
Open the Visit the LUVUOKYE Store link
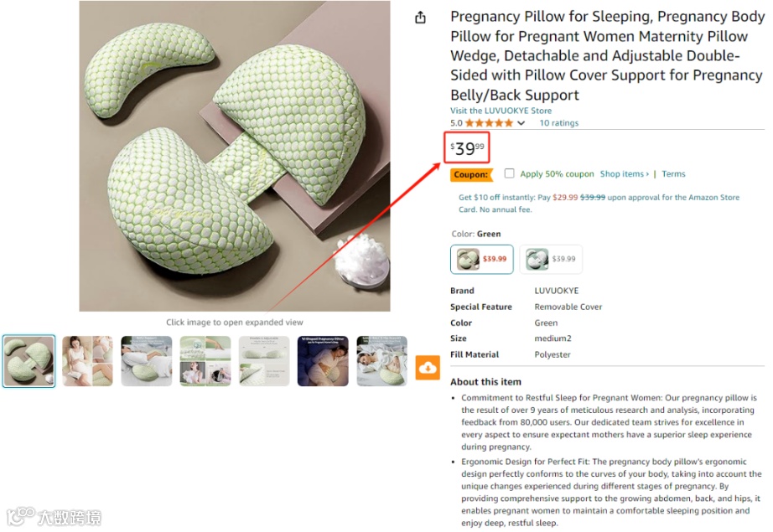[501, 111]
